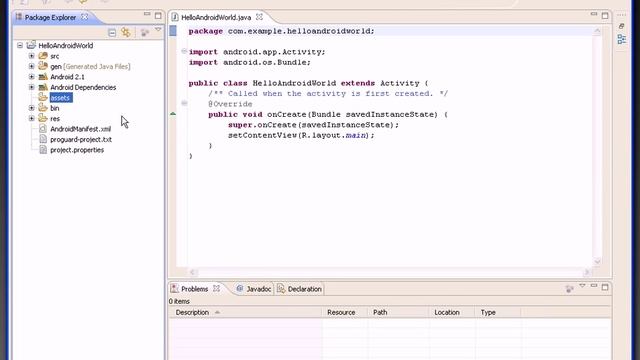Fold the onCreate method comment block
Image resolution: width=640 pixels, height=360 pixels.
184,103
